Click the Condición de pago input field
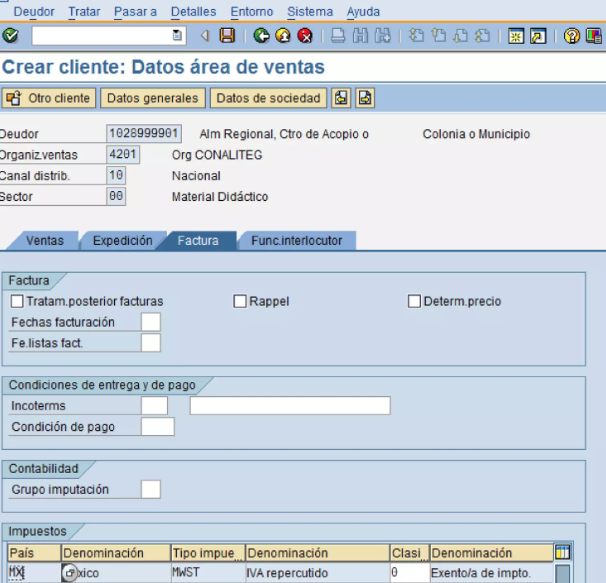 click(158, 427)
